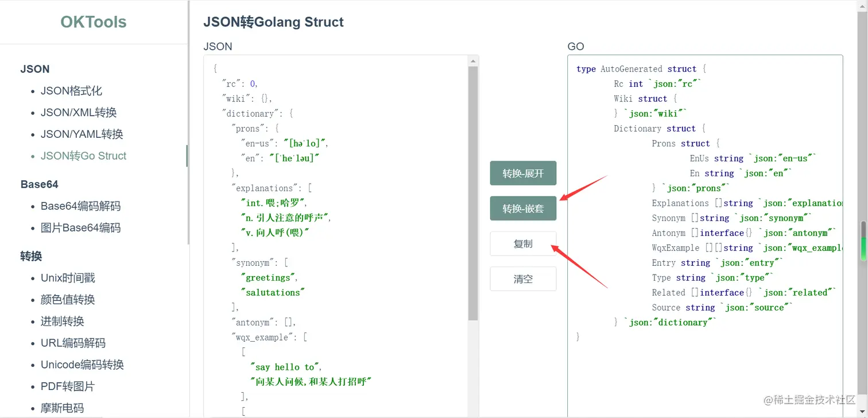Image resolution: width=868 pixels, height=418 pixels.
Task: Open Base64编码解码 tool
Action: click(80, 206)
